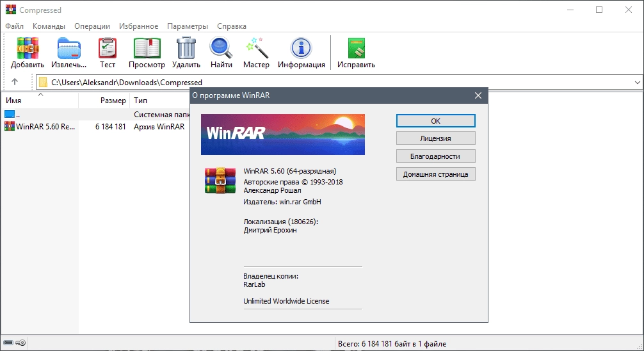
Task: Open the Операции menu
Action: pyautogui.click(x=92, y=26)
